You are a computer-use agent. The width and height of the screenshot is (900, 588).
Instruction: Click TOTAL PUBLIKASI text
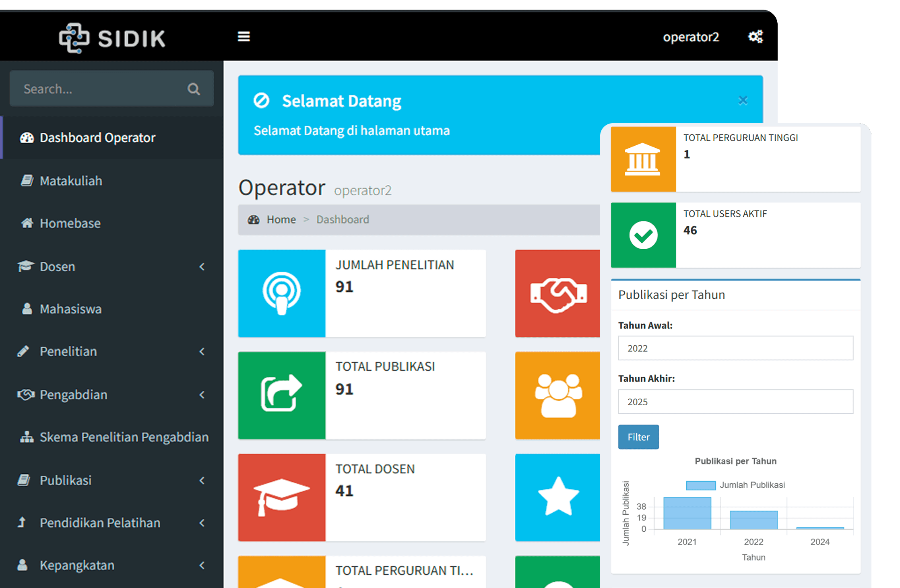(385, 366)
